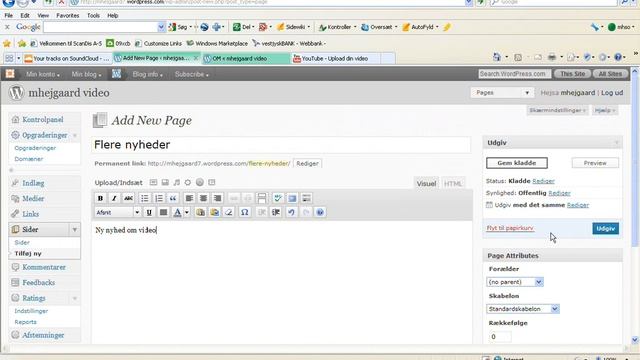Image resolution: width=640 pixels, height=360 pixels.
Task: Toggle the kitchen sink toolbar row
Action: click(306, 198)
